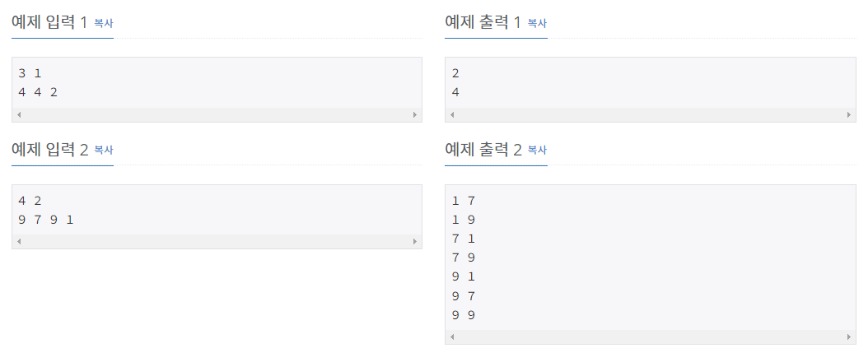
Task: Click right scroll arrow in example input 2
Action: tap(415, 242)
